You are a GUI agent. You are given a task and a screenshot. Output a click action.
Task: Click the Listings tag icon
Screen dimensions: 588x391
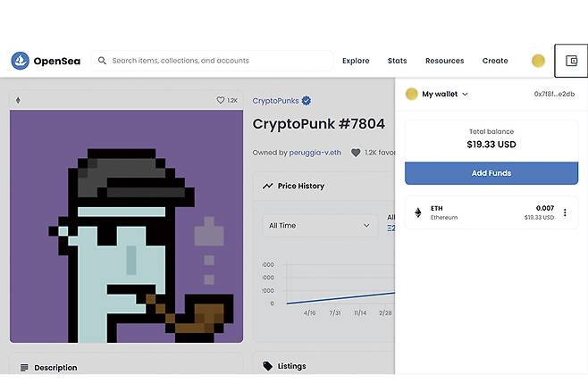[x=268, y=366]
